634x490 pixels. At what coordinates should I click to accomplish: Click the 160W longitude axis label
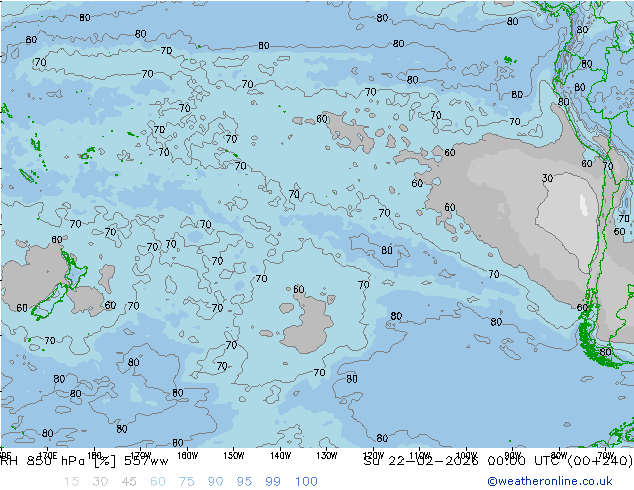[187, 455]
